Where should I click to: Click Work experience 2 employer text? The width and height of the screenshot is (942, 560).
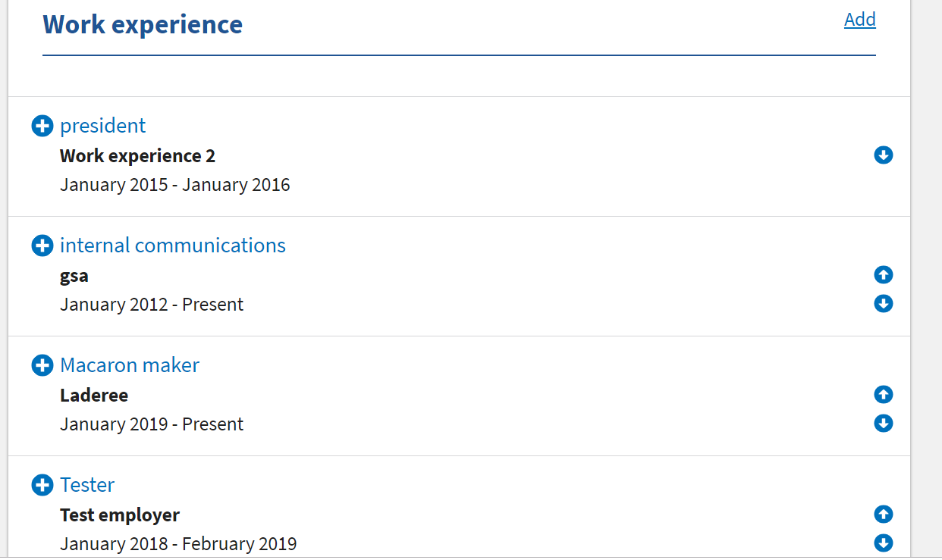click(x=137, y=156)
